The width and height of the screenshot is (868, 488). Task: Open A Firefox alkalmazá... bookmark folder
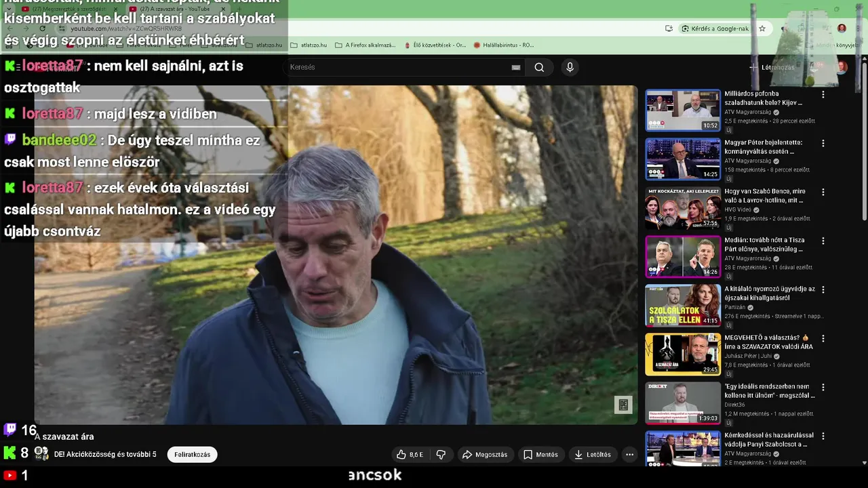[365, 45]
